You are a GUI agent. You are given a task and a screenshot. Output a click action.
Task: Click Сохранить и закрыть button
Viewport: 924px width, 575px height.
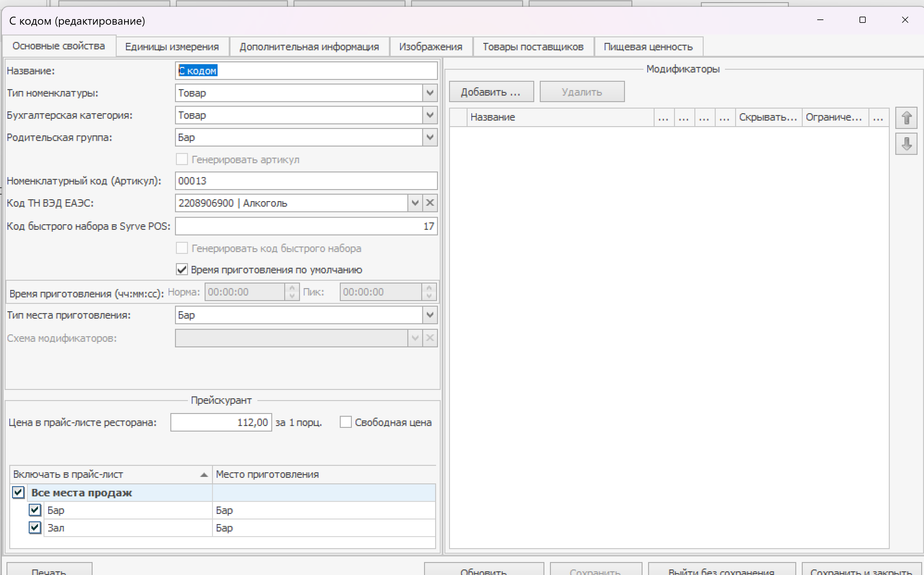pyautogui.click(x=861, y=570)
